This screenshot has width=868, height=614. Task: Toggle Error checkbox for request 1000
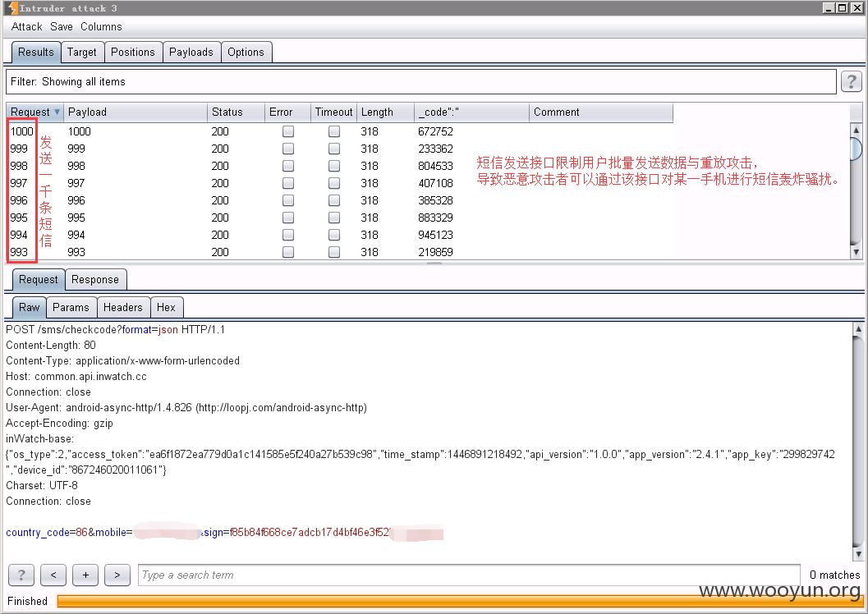tap(288, 131)
